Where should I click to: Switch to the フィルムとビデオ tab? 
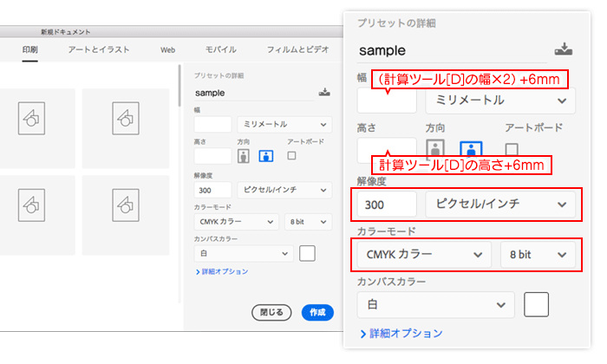point(297,51)
